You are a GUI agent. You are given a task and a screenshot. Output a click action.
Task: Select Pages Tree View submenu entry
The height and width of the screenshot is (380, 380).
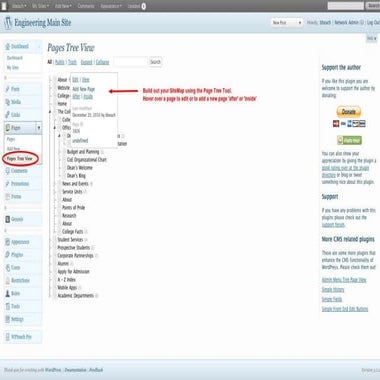click(x=20, y=159)
